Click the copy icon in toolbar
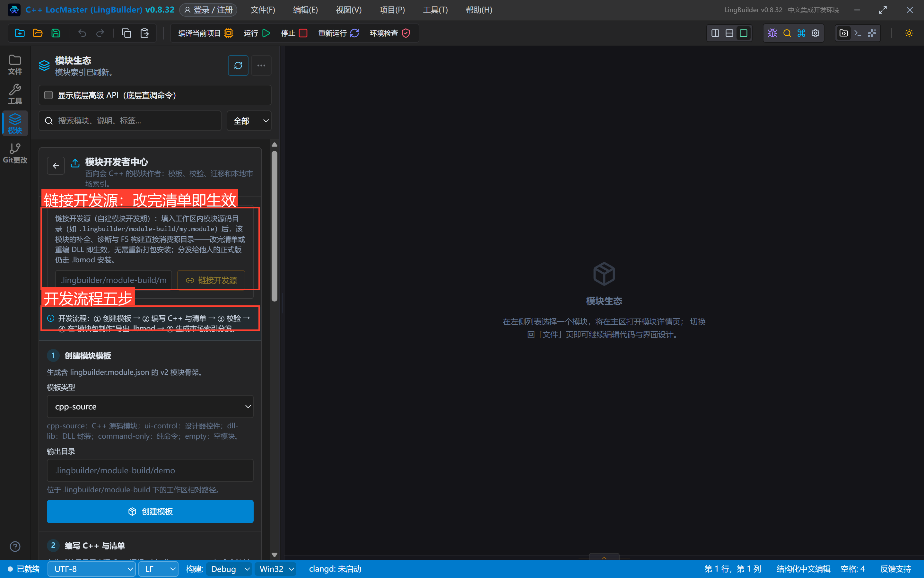This screenshot has width=924, height=578. point(126,33)
